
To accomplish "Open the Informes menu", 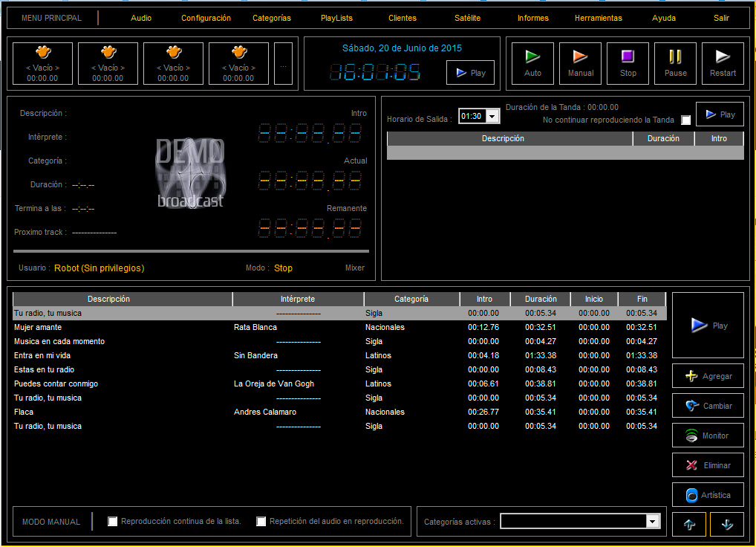I will click(532, 18).
